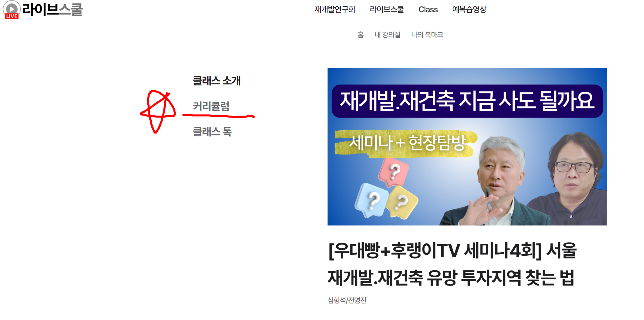The width and height of the screenshot is (644, 320).
Task: Go to the 홈 sub-navigation link
Action: 361,35
